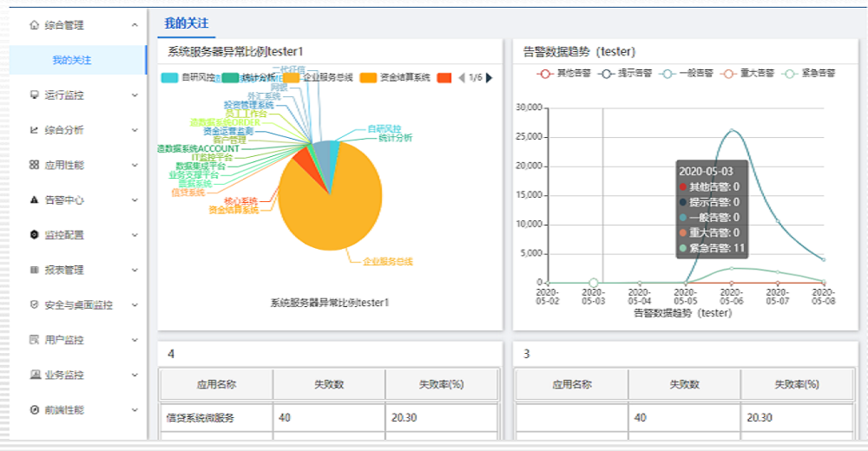Go to next pie legend page

point(490,77)
